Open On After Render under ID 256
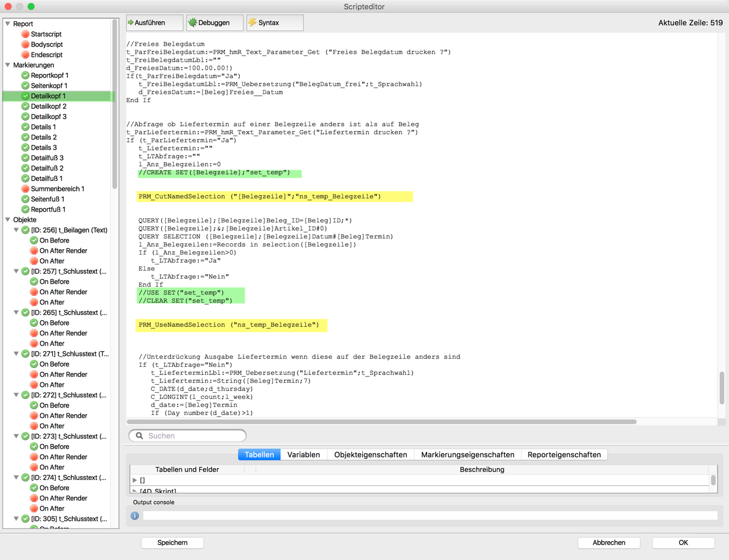Image resolution: width=729 pixels, height=560 pixels. [x=63, y=251]
